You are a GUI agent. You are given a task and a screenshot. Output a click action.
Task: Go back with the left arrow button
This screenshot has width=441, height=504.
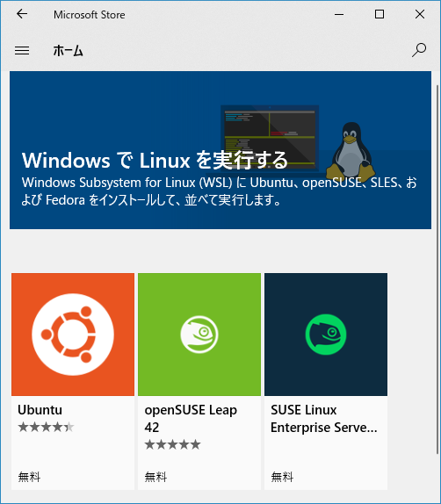(x=22, y=14)
